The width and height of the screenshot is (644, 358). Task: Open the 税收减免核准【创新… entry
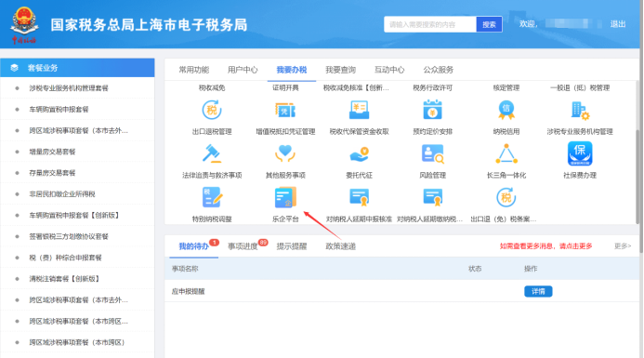356,88
